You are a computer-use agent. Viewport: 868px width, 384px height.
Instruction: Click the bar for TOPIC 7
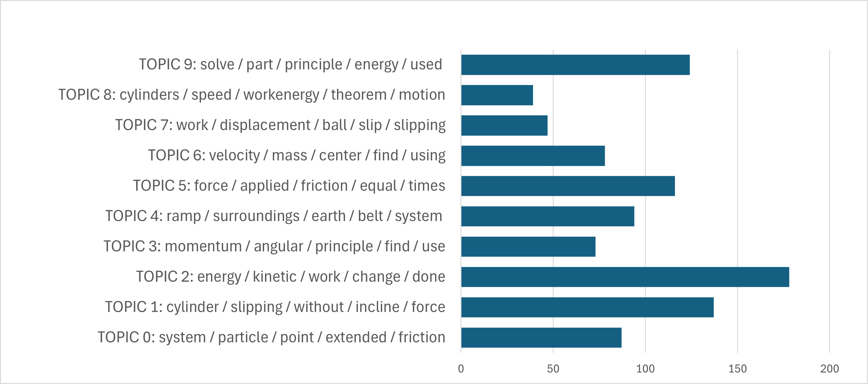(x=504, y=125)
